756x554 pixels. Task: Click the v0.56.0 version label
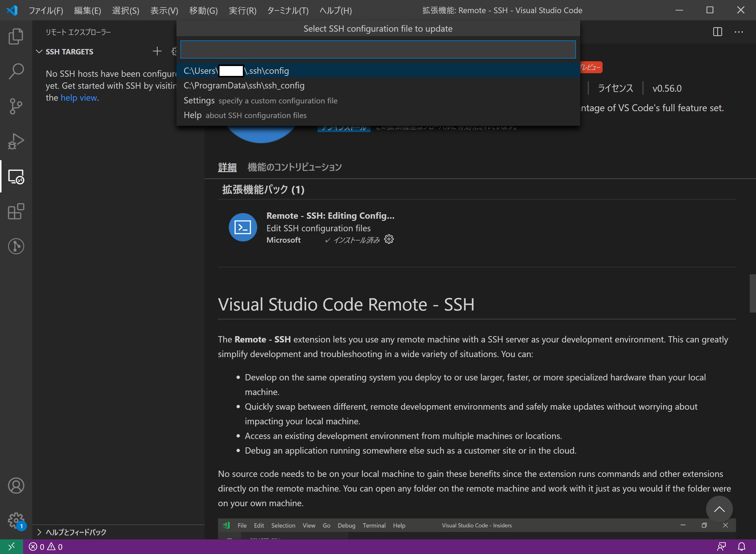pyautogui.click(x=667, y=88)
